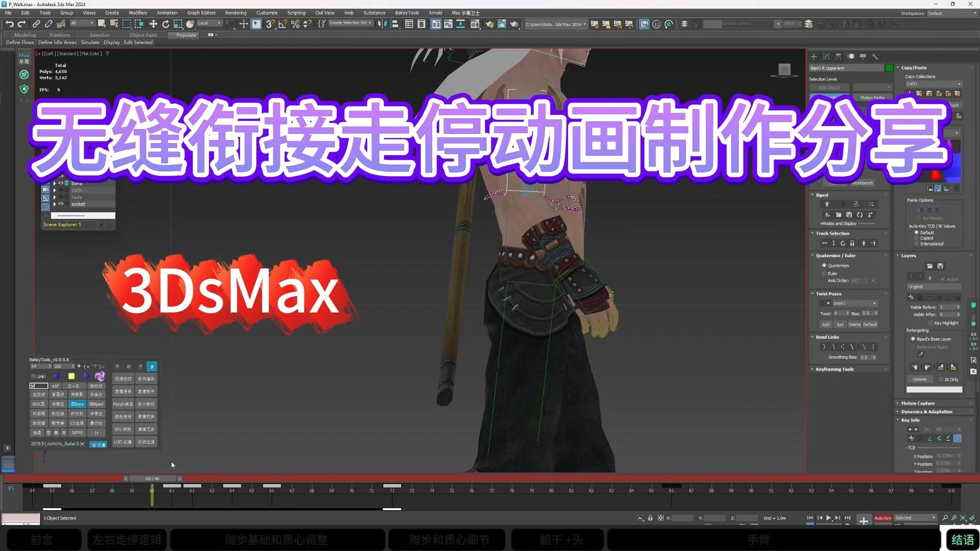Open Create Selection Set dropdown
Screen dimensions: 980x551
(x=350, y=23)
